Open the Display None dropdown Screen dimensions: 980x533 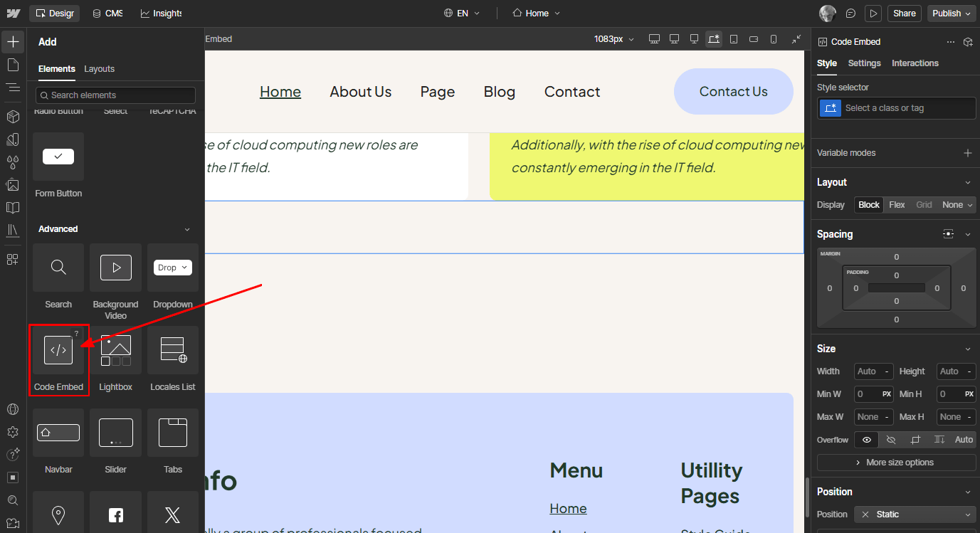(x=957, y=205)
